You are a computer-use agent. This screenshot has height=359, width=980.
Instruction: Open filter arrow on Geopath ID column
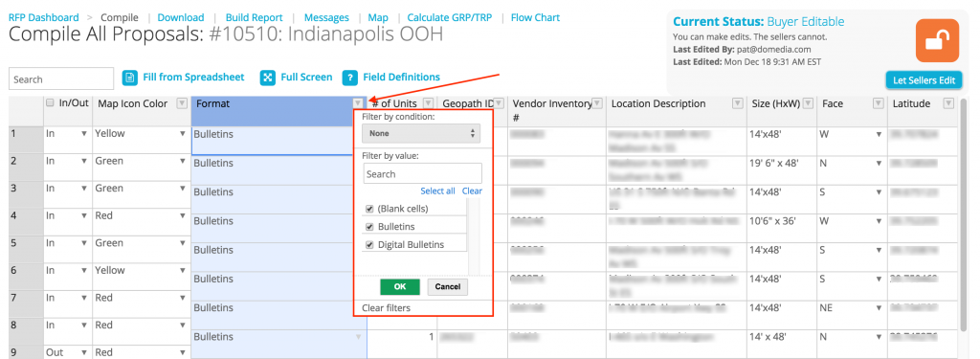pos(498,103)
